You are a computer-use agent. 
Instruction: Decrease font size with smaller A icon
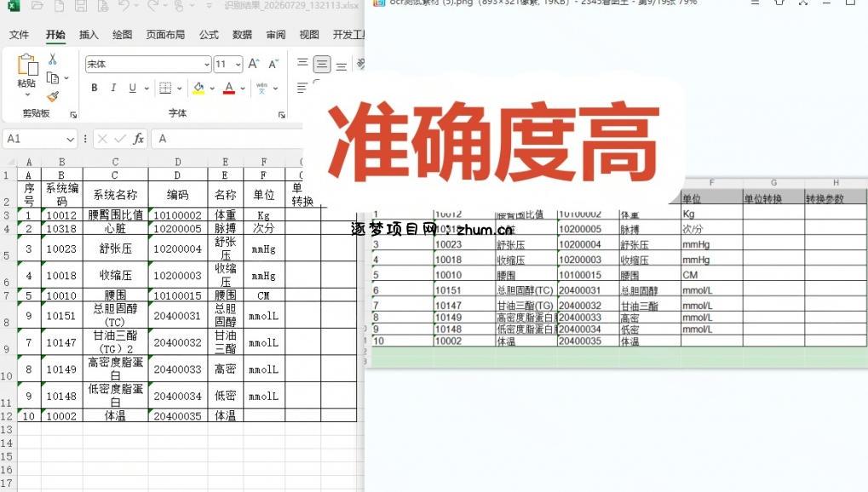pyautogui.click(x=273, y=64)
